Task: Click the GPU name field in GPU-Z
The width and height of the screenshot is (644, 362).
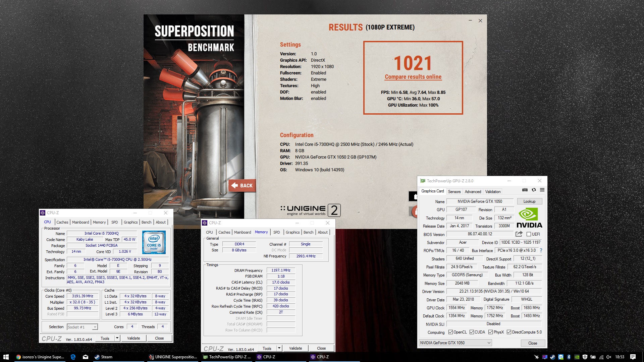Action: coord(480,201)
